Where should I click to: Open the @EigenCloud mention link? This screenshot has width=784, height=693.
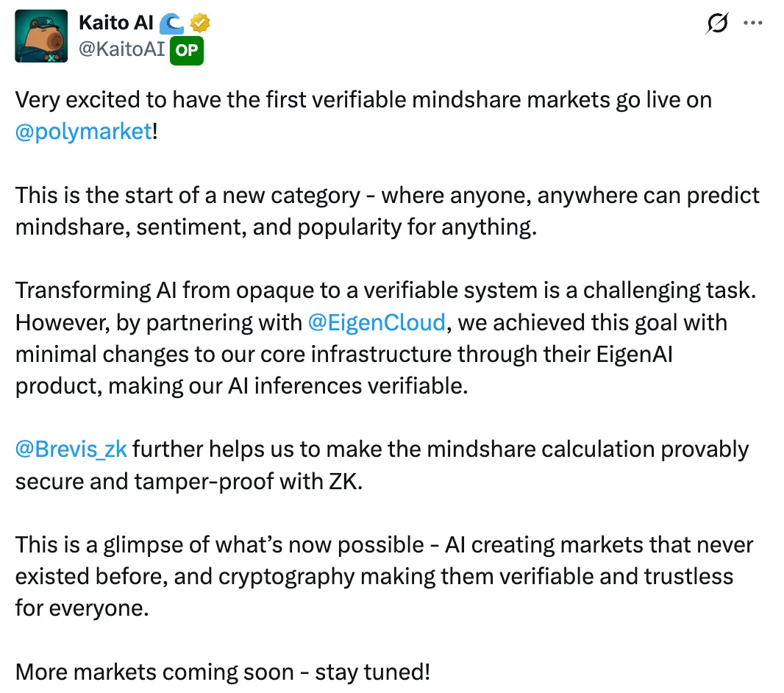point(377,322)
